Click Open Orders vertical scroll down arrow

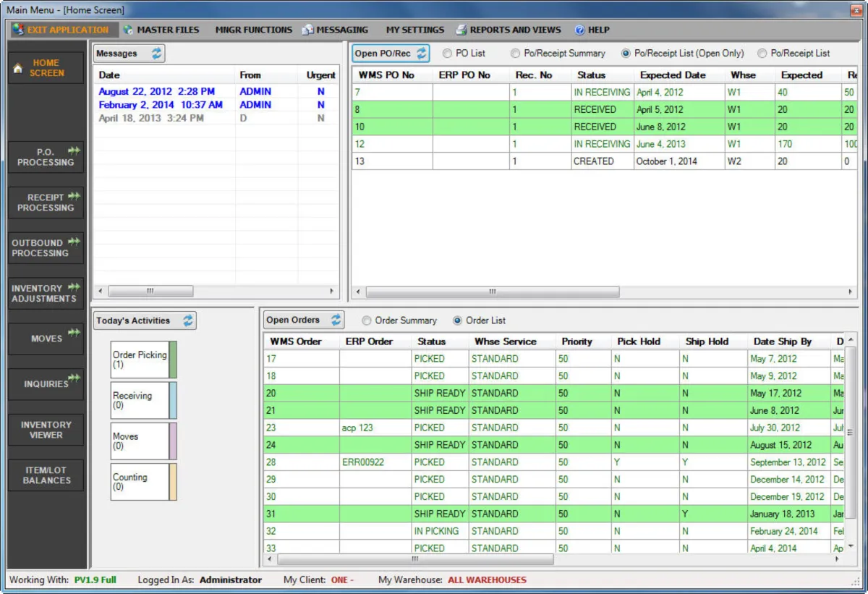(851, 546)
